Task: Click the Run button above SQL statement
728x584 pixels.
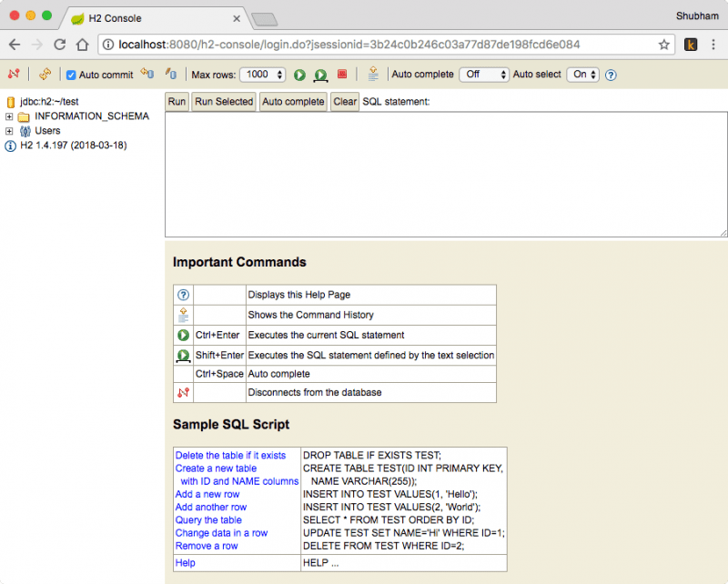Action: (177, 102)
